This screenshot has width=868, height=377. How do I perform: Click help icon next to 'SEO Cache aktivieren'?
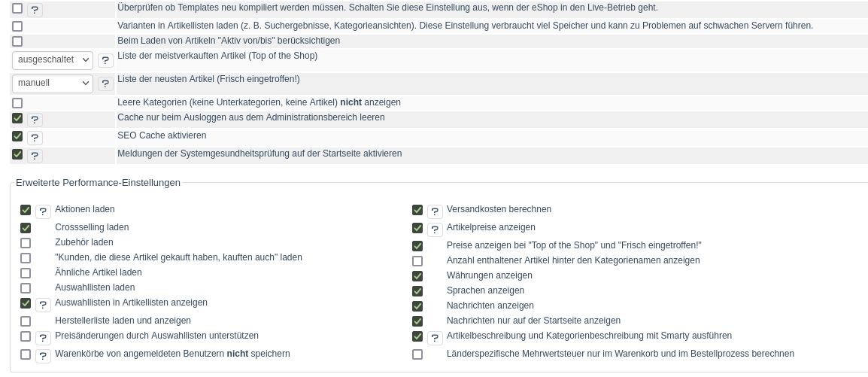click(x=35, y=138)
